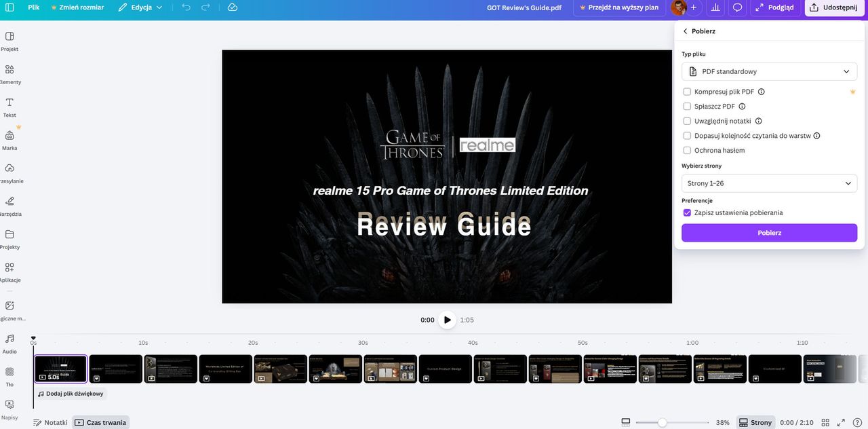Expand the PDF standardowy file type dropdown

point(769,71)
